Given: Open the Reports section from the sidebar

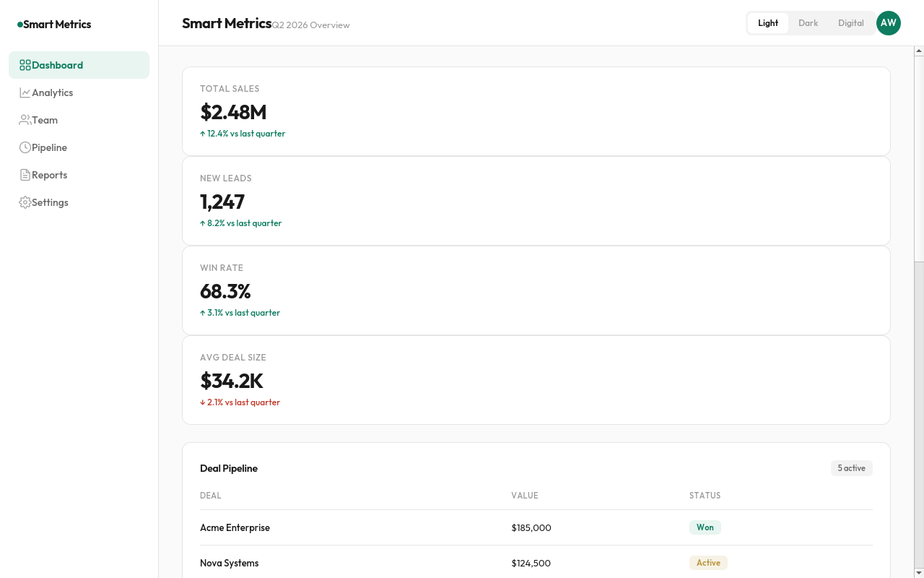Looking at the screenshot, I should [x=50, y=175].
